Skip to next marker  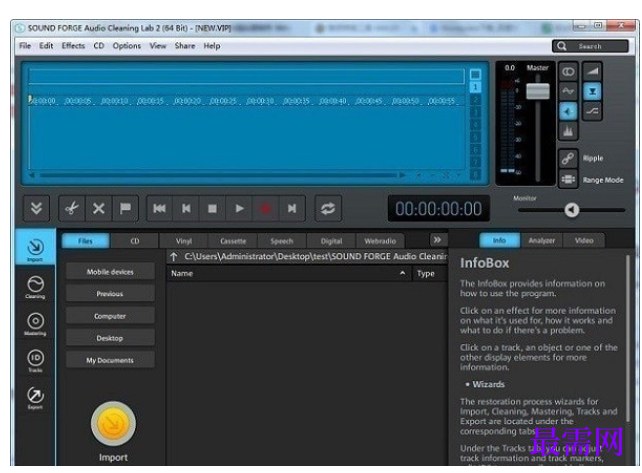(292, 208)
